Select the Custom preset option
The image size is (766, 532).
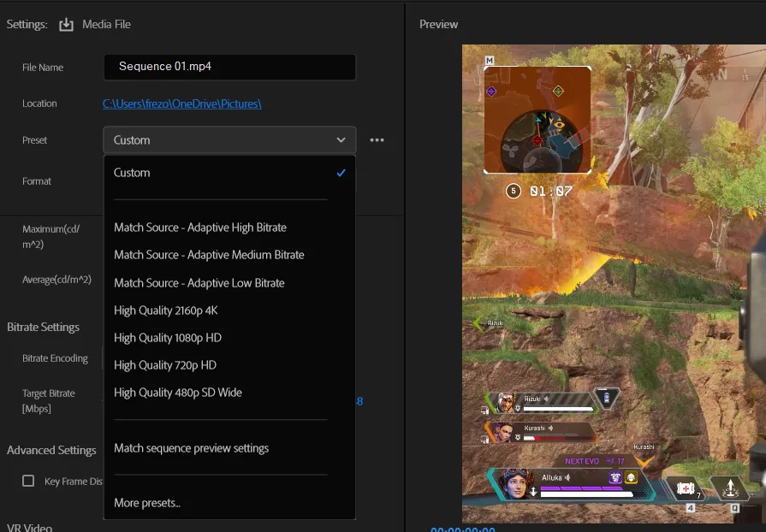point(229,173)
